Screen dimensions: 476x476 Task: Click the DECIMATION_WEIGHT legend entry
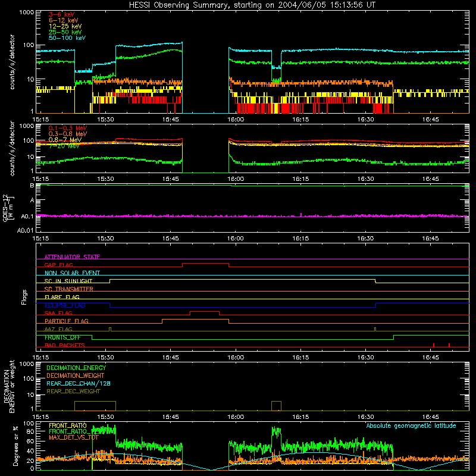[x=76, y=375]
